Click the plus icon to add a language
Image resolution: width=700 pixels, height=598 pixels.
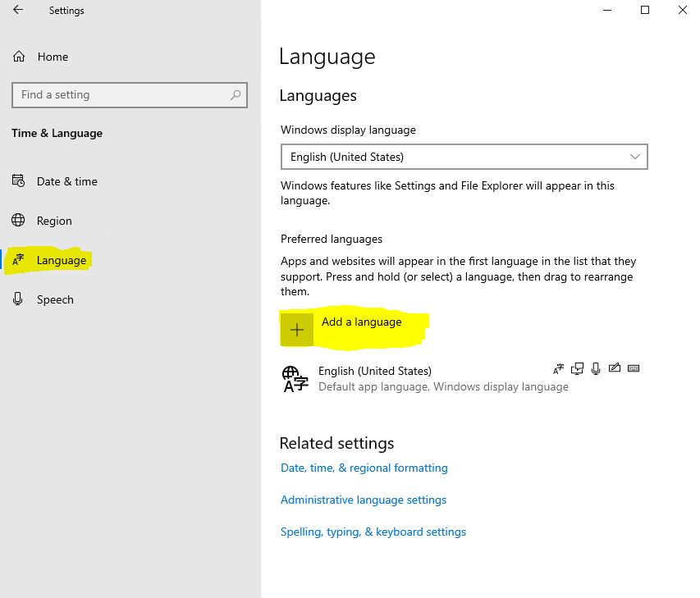[297, 330]
